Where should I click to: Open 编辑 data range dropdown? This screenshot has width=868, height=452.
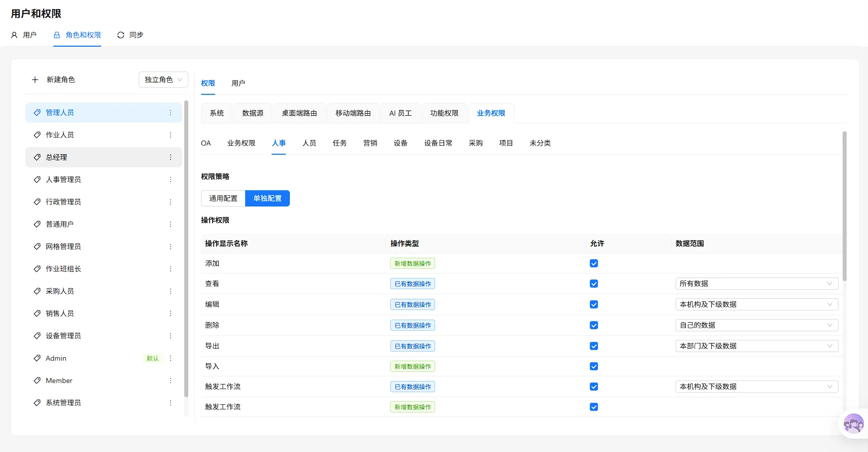click(757, 304)
